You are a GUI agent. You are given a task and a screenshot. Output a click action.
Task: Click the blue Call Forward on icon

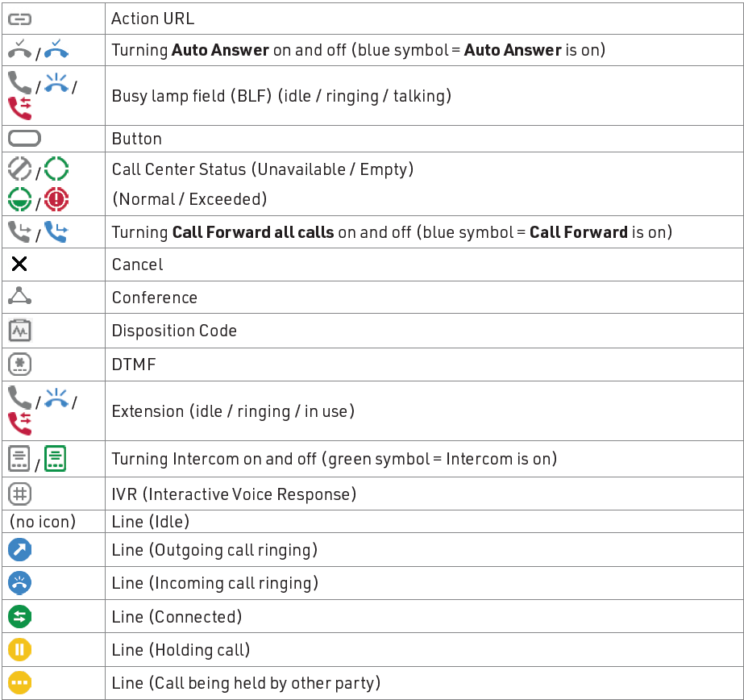[56, 232]
